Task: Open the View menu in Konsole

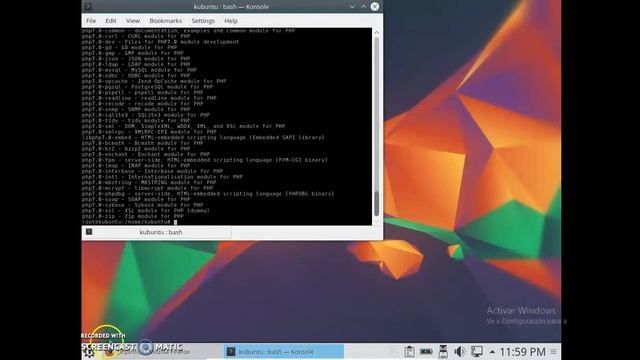Action: click(133, 21)
